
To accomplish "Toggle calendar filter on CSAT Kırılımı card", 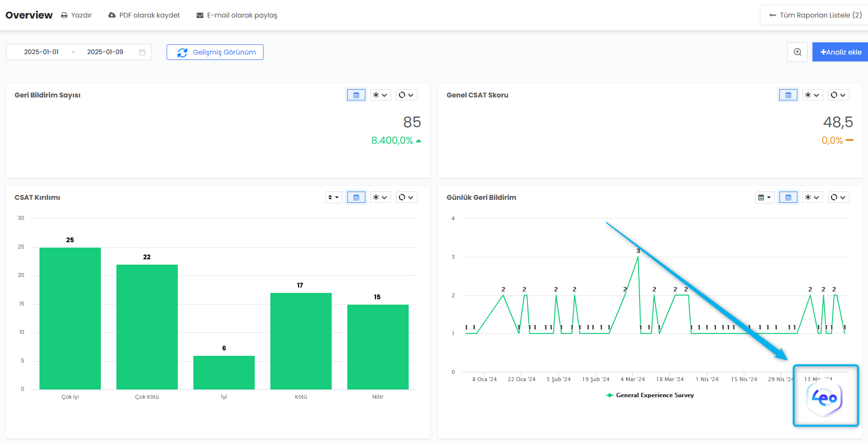I will (356, 197).
